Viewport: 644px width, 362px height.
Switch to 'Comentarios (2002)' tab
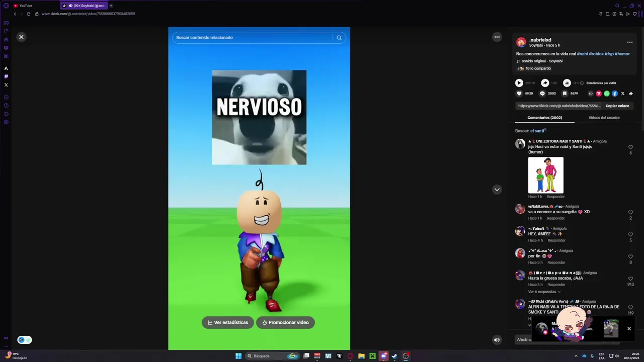(x=544, y=118)
